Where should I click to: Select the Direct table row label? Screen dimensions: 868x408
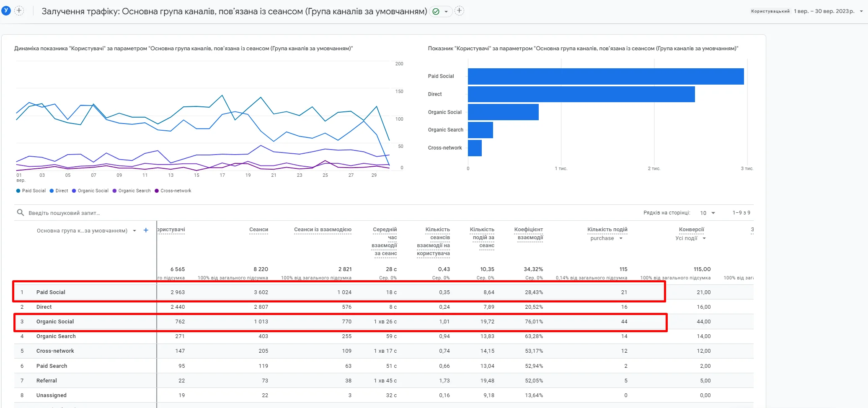point(44,307)
